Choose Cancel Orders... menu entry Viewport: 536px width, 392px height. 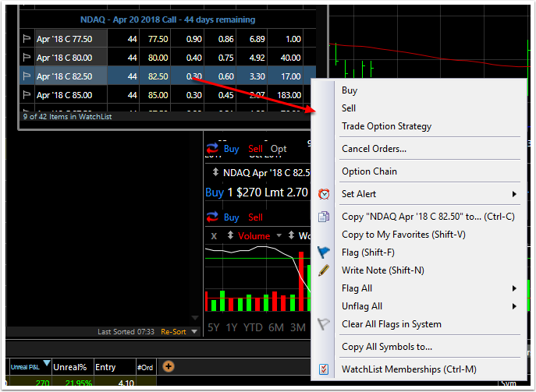[374, 149]
